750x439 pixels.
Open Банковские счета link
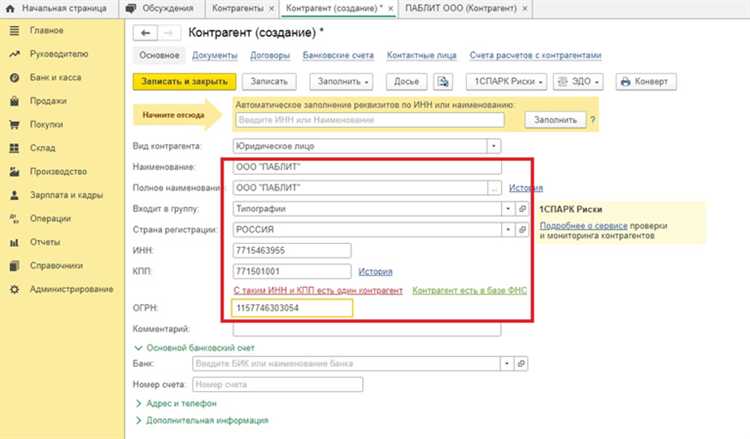[x=338, y=55]
